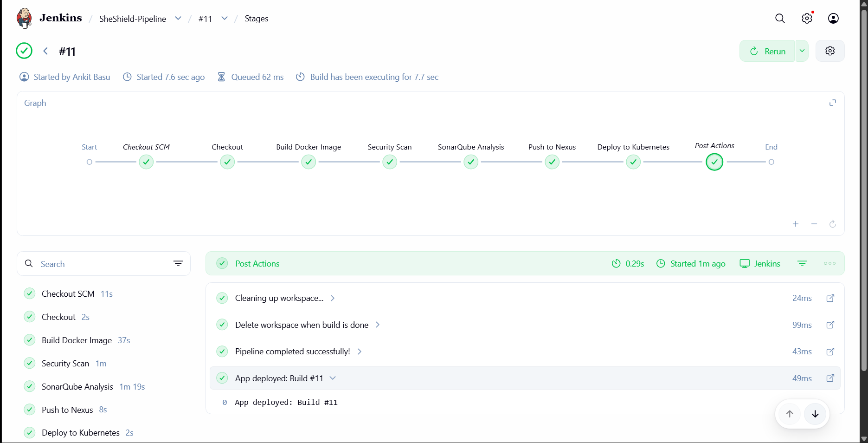Expand Pipeline completed successfully step
This screenshot has width=868, height=443.
click(x=360, y=352)
